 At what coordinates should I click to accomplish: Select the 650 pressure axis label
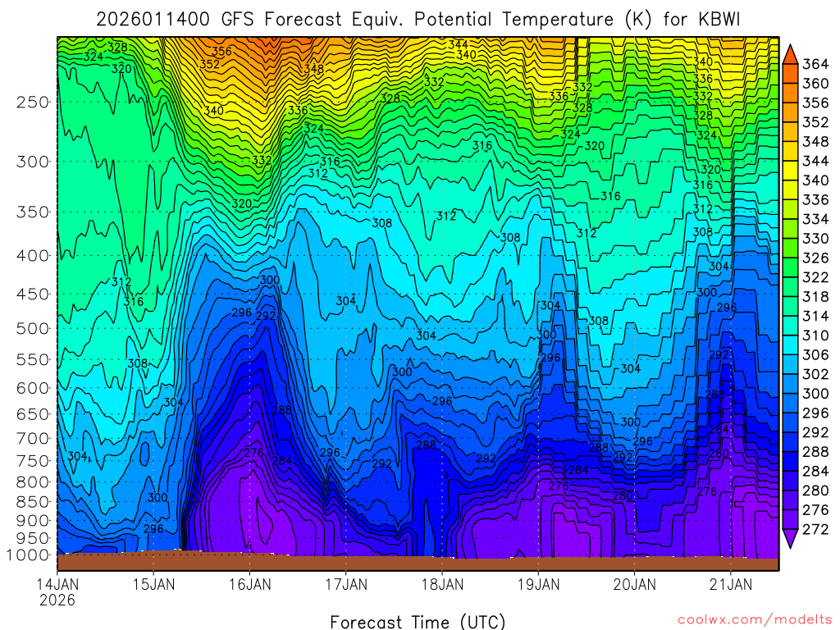pos(32,414)
